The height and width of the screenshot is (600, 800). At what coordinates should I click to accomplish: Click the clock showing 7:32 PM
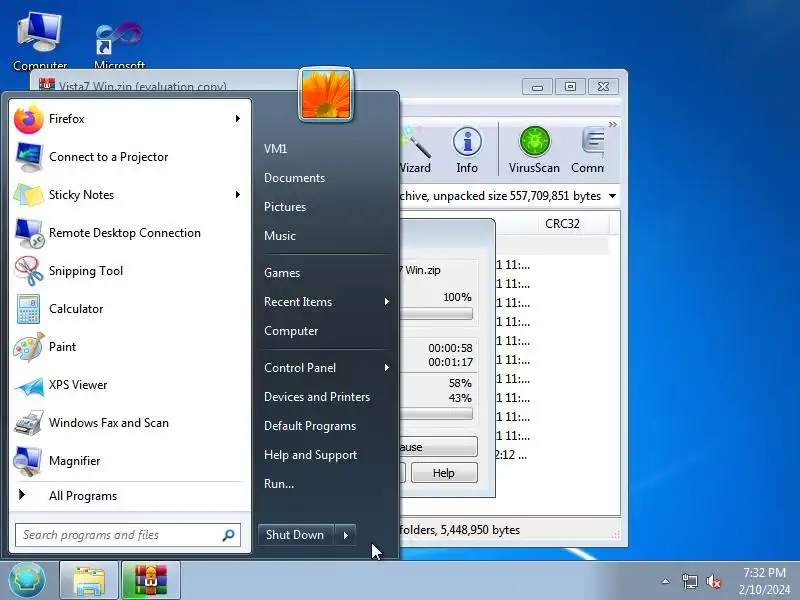pos(764,572)
